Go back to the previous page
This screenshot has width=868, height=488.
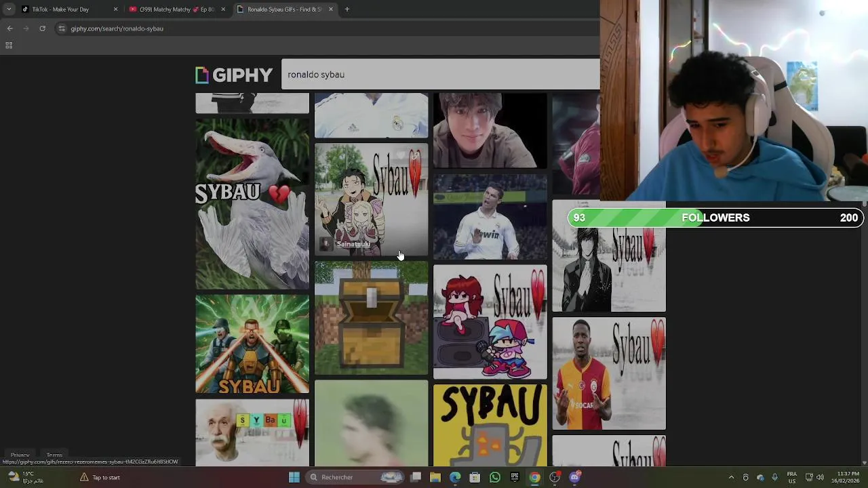(9, 28)
